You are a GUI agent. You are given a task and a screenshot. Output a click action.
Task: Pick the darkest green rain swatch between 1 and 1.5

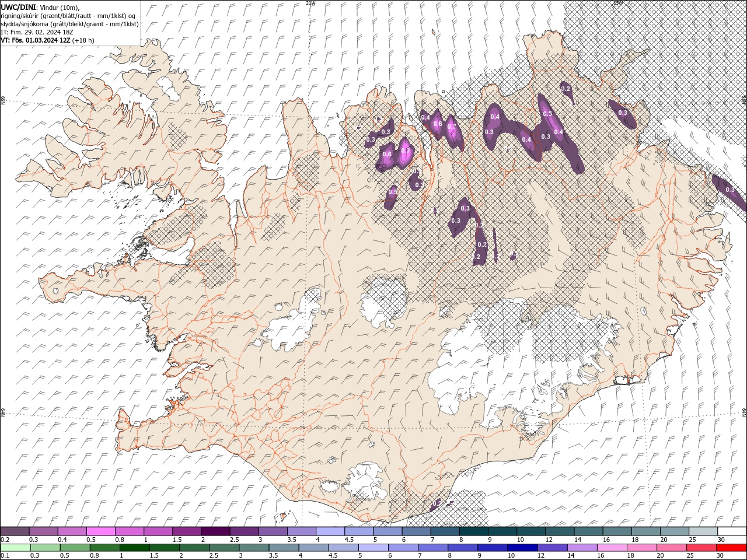click(x=135, y=548)
